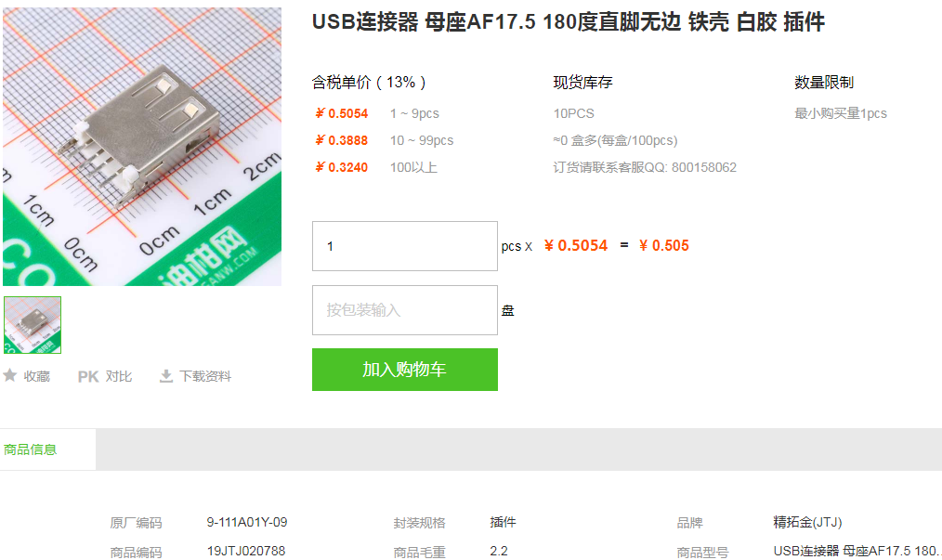Click the 加入购物车 add to cart button
The width and height of the screenshot is (942, 560).
404,370
